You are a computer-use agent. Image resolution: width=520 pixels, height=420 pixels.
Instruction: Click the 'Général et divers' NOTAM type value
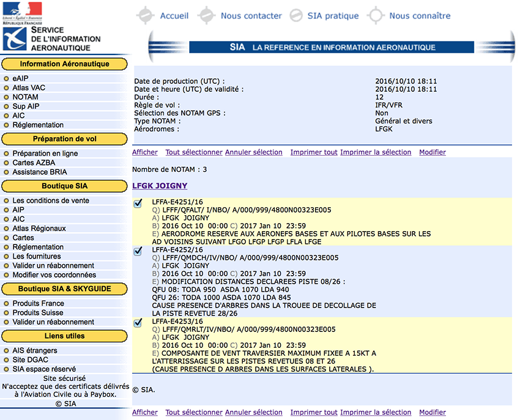(x=404, y=121)
